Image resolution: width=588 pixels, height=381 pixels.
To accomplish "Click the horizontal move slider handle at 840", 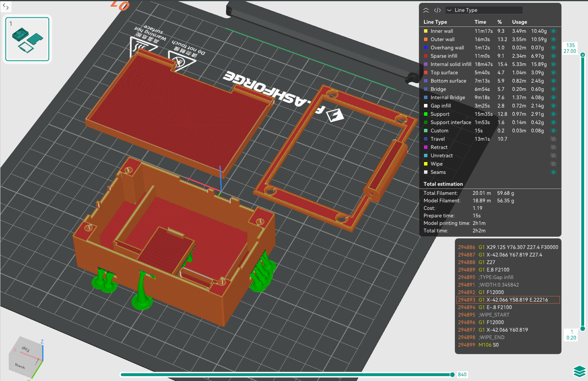I will click(452, 375).
